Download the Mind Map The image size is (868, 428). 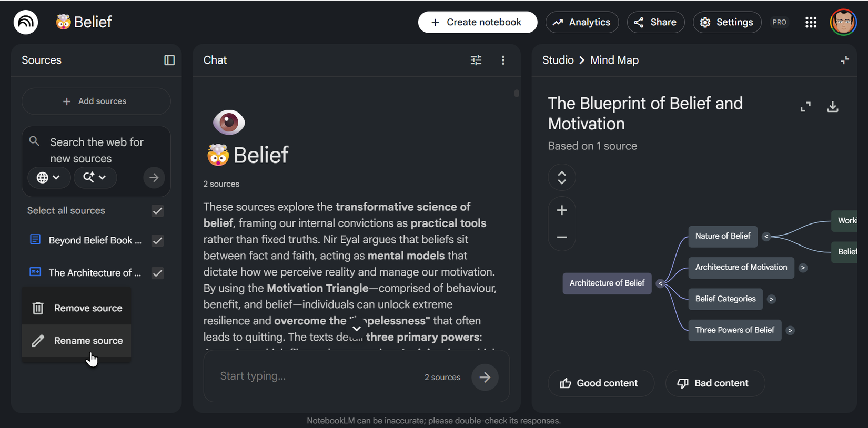(833, 106)
